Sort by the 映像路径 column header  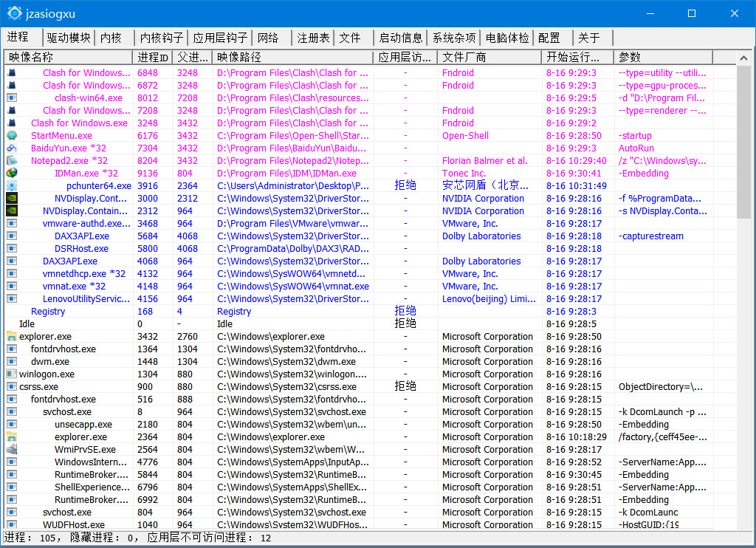tap(293, 58)
